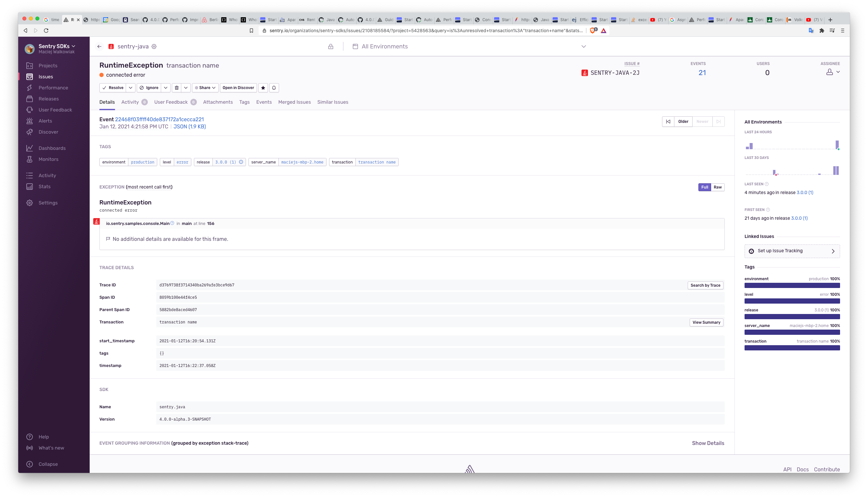Click the back arrow next to sentry-java
The width and height of the screenshot is (868, 497).
[99, 46]
